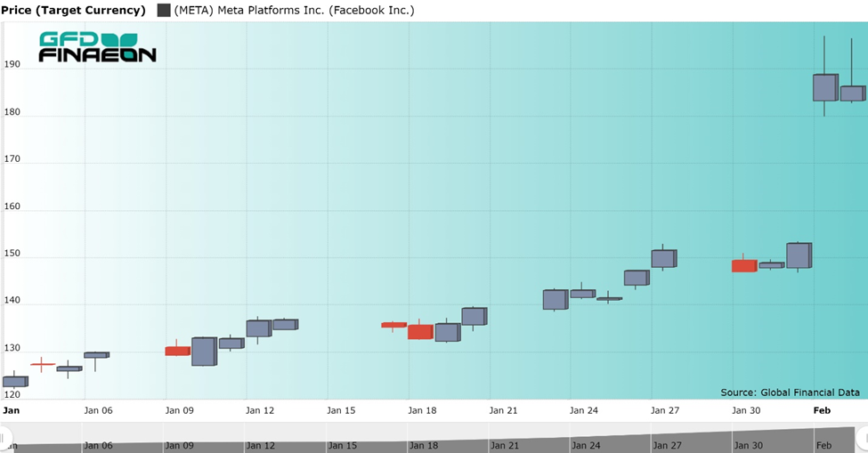The width and height of the screenshot is (868, 453).
Task: Click the 150 price axis label
Action: tap(12, 254)
